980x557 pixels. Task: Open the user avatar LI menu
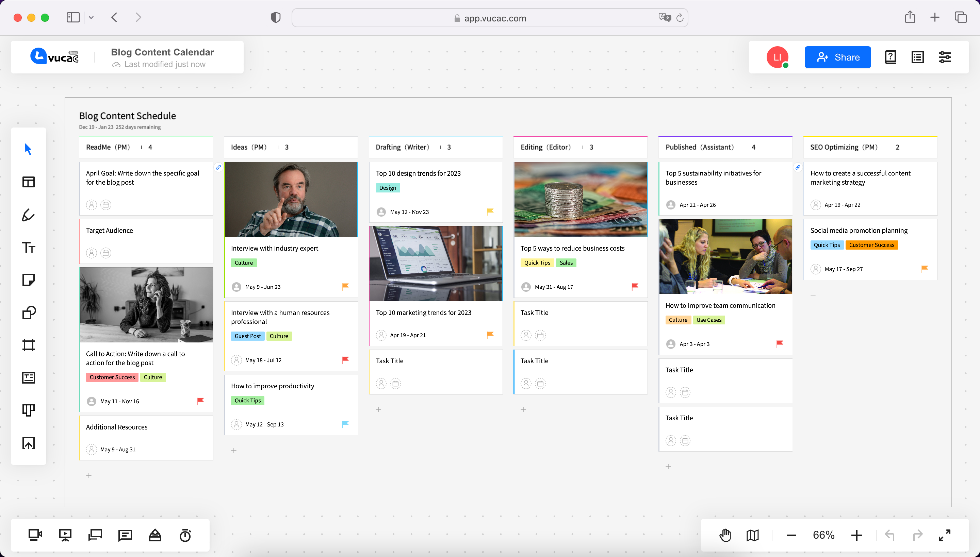click(777, 57)
